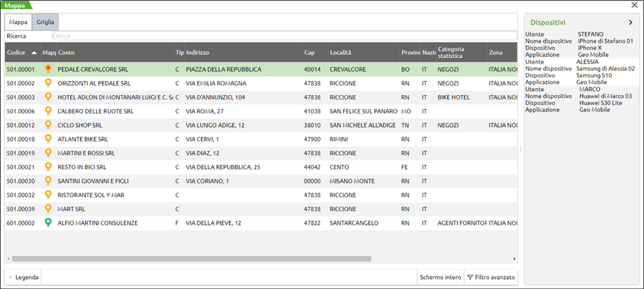644x289 pixels.
Task: Click into the Cerca search field
Action: [283, 37]
